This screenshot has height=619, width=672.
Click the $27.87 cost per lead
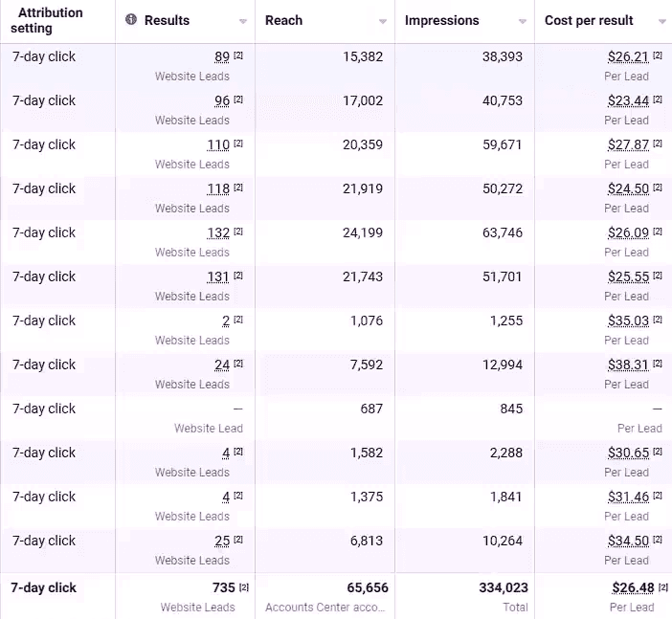coord(628,144)
